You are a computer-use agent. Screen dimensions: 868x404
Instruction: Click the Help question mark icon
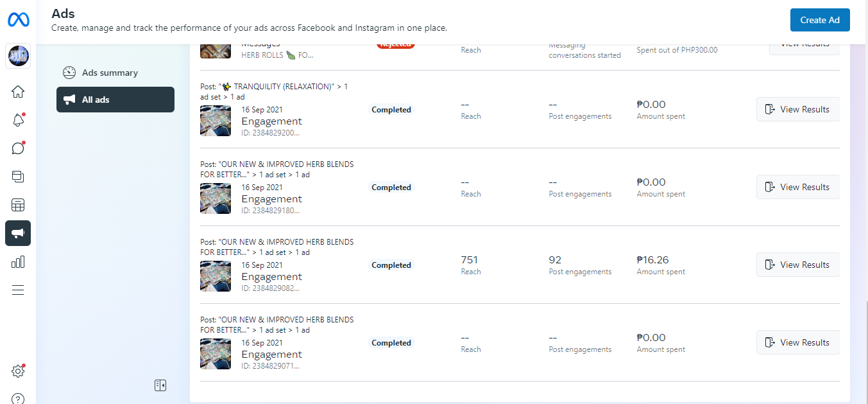[18, 399]
